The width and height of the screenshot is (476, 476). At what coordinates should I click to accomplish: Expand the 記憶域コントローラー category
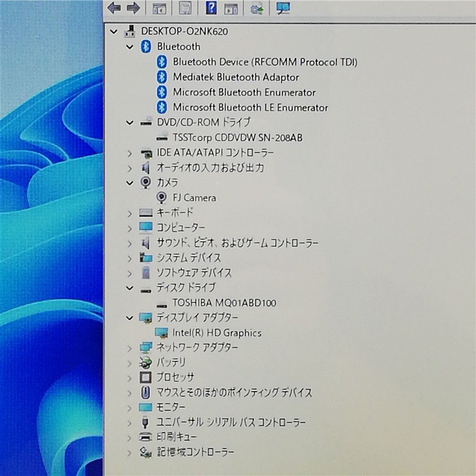[x=129, y=453]
